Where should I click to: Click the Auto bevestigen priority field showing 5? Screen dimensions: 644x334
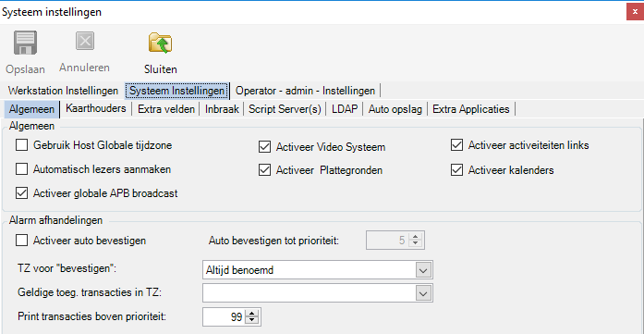[387, 241]
